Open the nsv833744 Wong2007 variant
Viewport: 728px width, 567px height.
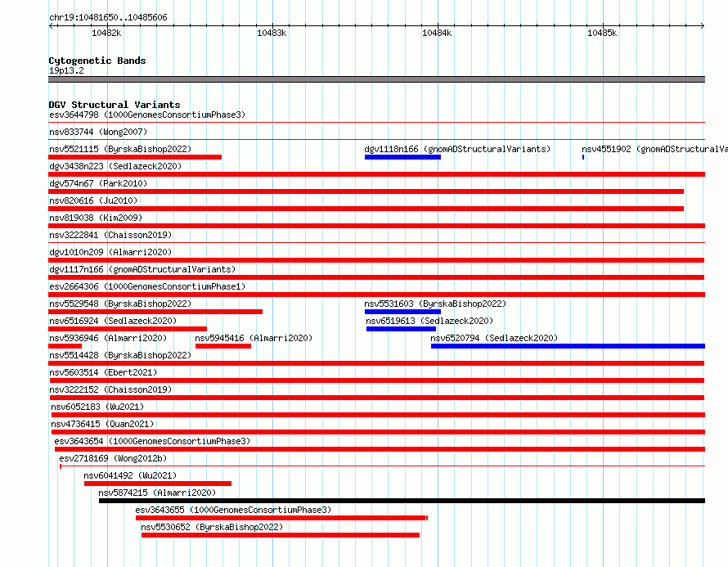tap(98, 132)
